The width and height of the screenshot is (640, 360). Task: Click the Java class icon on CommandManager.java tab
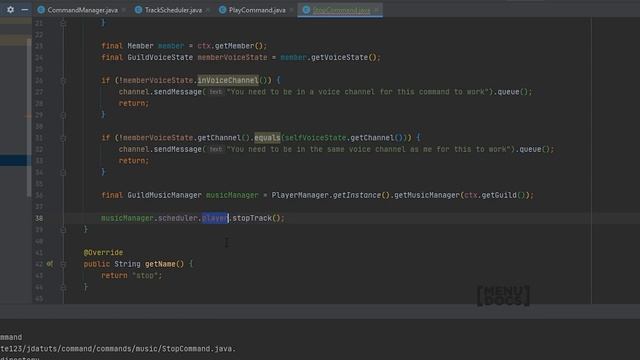[41, 10]
